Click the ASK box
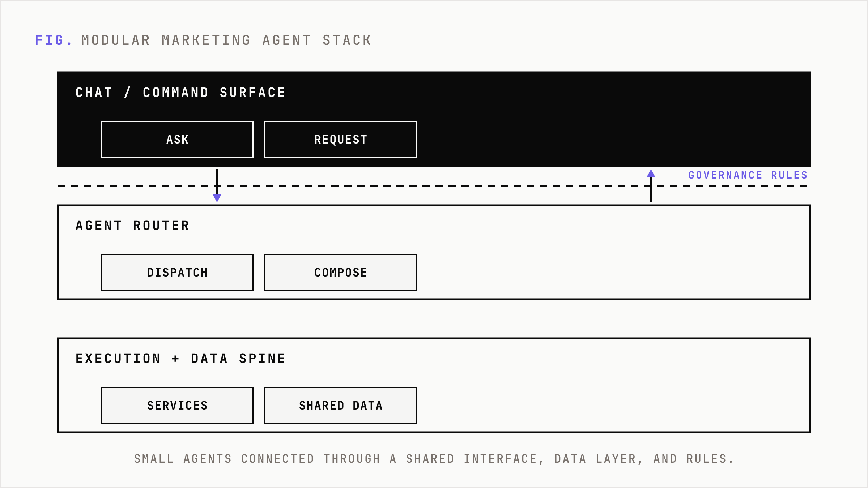Viewport: 868px width, 488px height. (x=177, y=140)
